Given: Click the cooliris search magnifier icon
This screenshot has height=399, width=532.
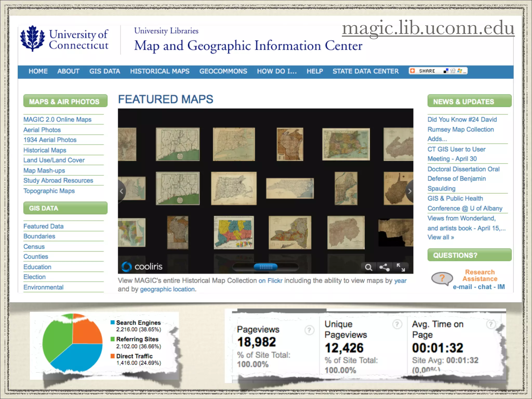Looking at the screenshot, I should 368,267.
